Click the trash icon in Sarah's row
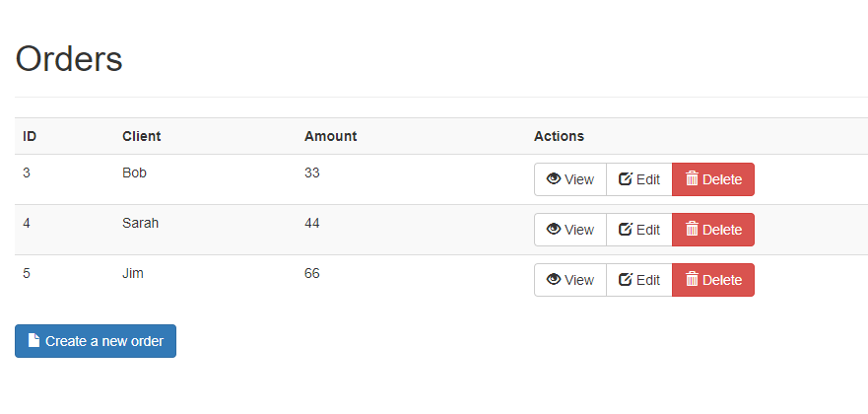 pos(692,230)
